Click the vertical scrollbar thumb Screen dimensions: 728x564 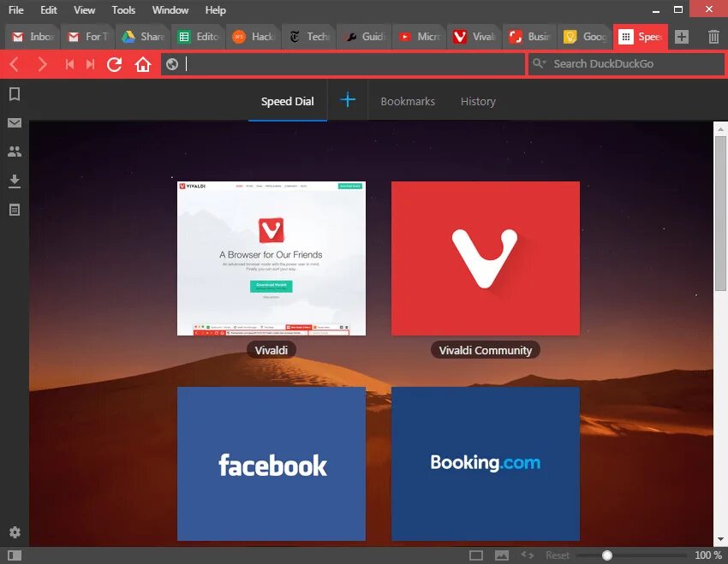point(720,213)
